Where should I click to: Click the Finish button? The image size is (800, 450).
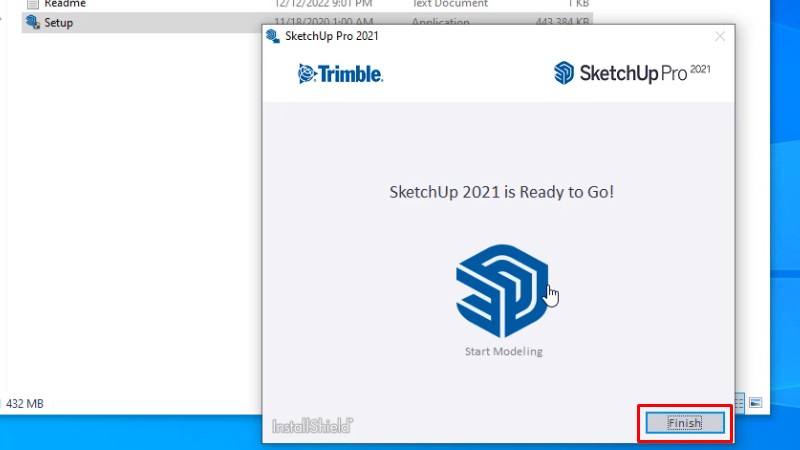[685, 423]
